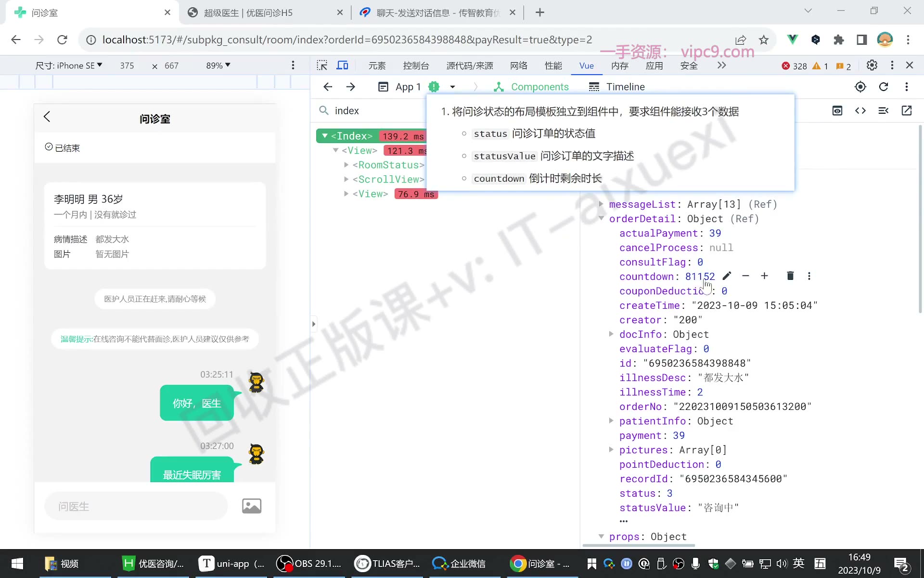This screenshot has height=578, width=924.
Task: Open the App 1 selector dropdown arrow
Action: tap(452, 87)
